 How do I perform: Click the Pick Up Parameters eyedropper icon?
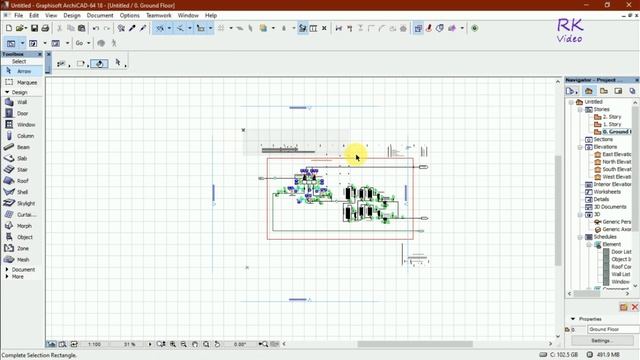coord(132,28)
